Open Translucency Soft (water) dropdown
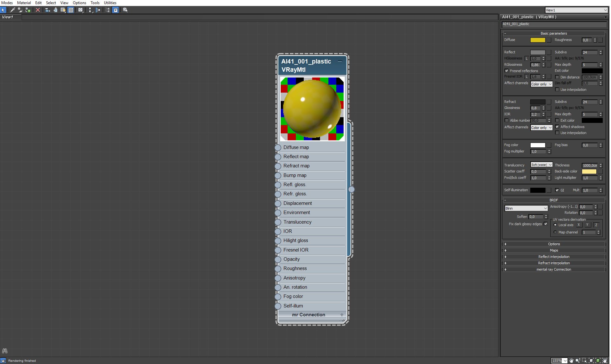This screenshot has height=364, width=611. pyautogui.click(x=541, y=165)
